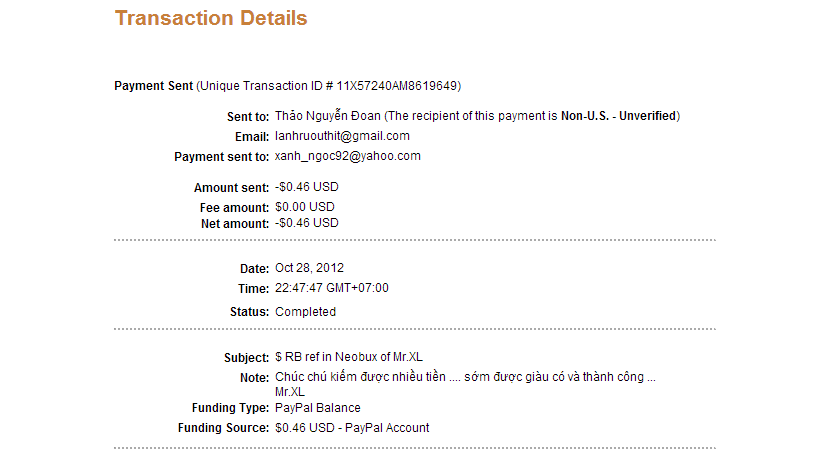This screenshot has width=840, height=465.
Task: Click the Vietnamese note text
Action: 465,377
